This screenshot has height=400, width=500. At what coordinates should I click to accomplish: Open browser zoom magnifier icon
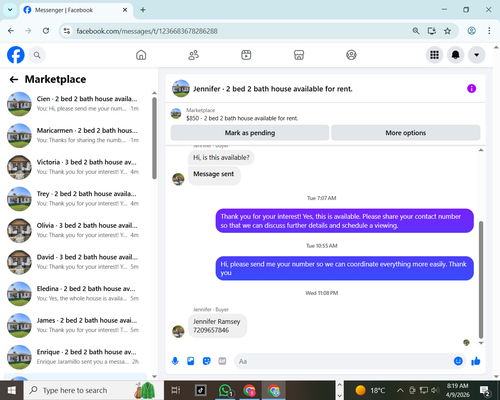tap(416, 31)
